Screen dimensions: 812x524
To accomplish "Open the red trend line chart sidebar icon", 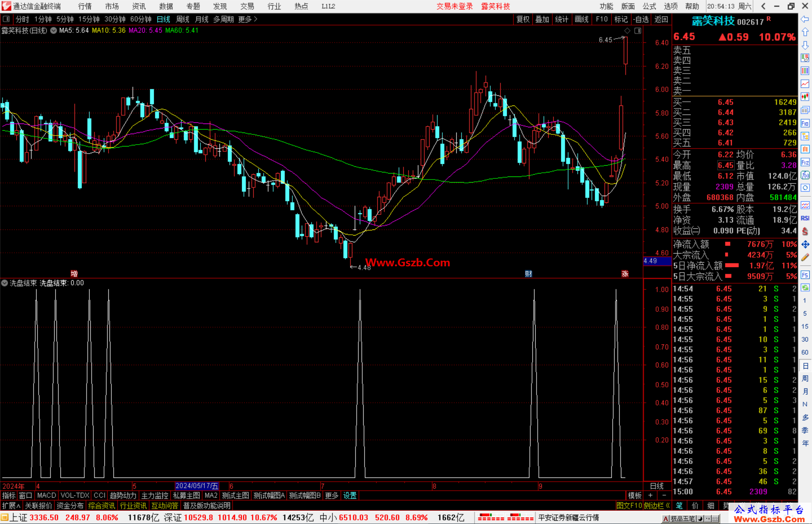I will [x=805, y=84].
